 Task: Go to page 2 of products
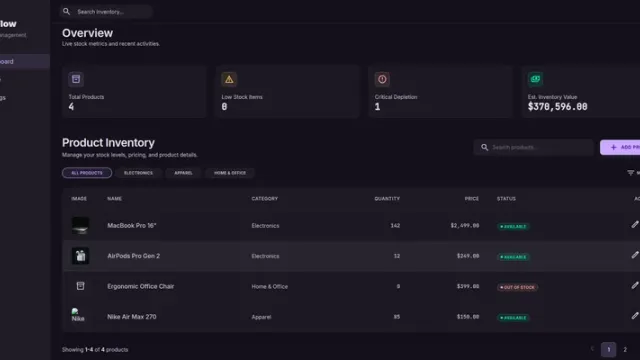point(624,350)
